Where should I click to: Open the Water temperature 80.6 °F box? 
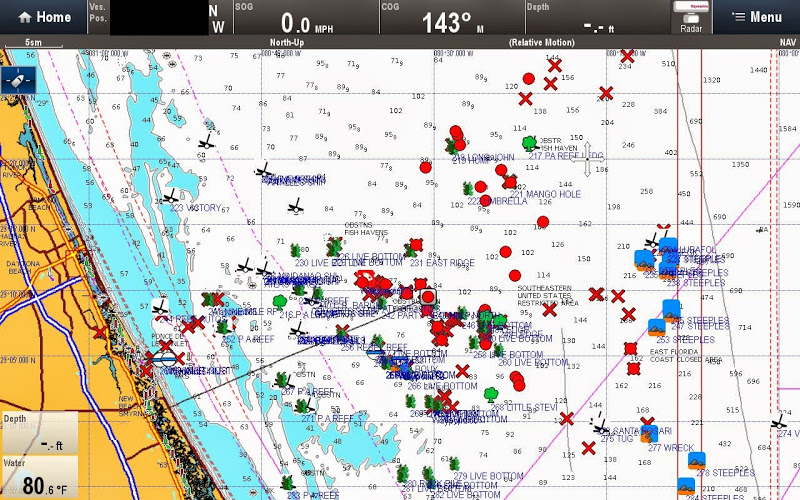tap(40, 477)
